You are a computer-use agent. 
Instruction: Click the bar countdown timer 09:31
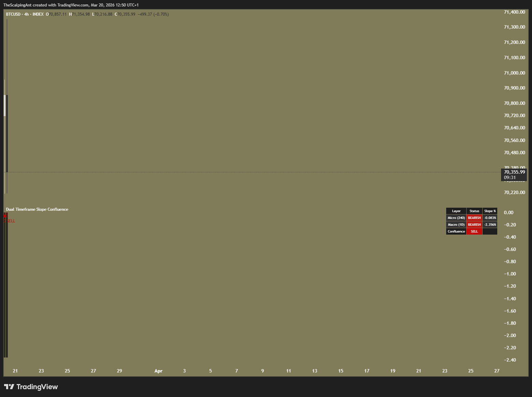(510, 177)
